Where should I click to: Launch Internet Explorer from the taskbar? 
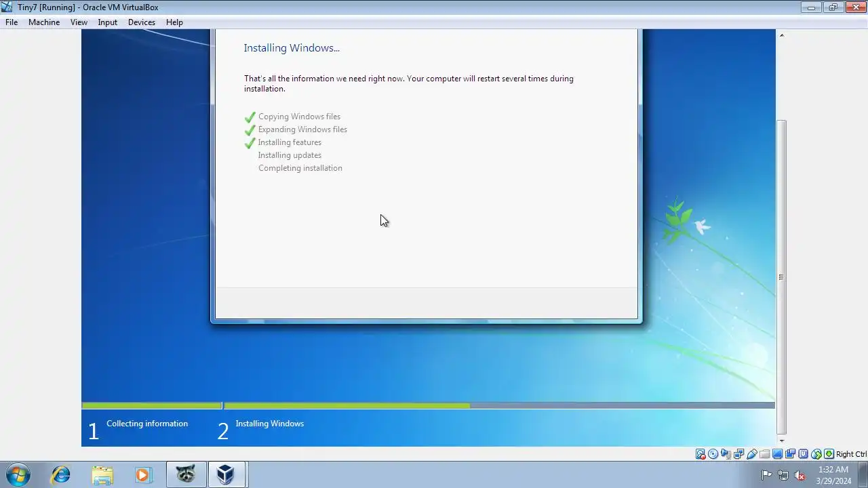pos(61,474)
